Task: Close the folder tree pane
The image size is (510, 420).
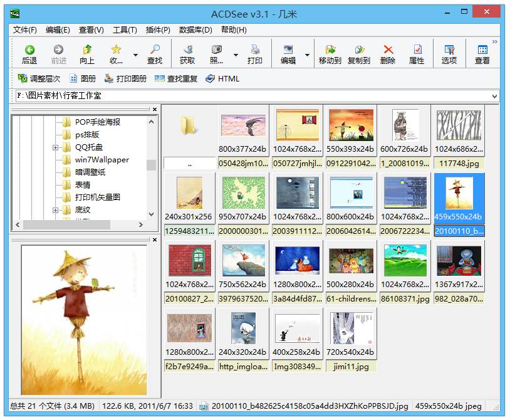Action: click(x=155, y=109)
